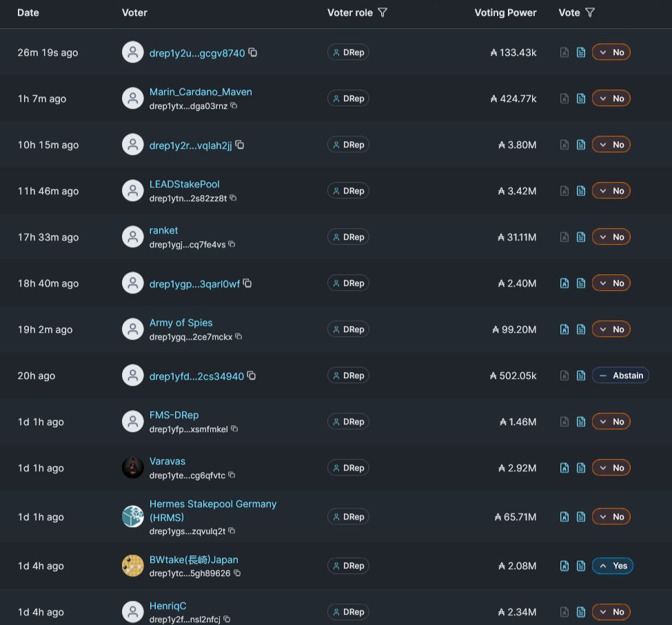Copy drep1y2r...vqlah2jj address icon
The image size is (672, 625).
click(240, 145)
